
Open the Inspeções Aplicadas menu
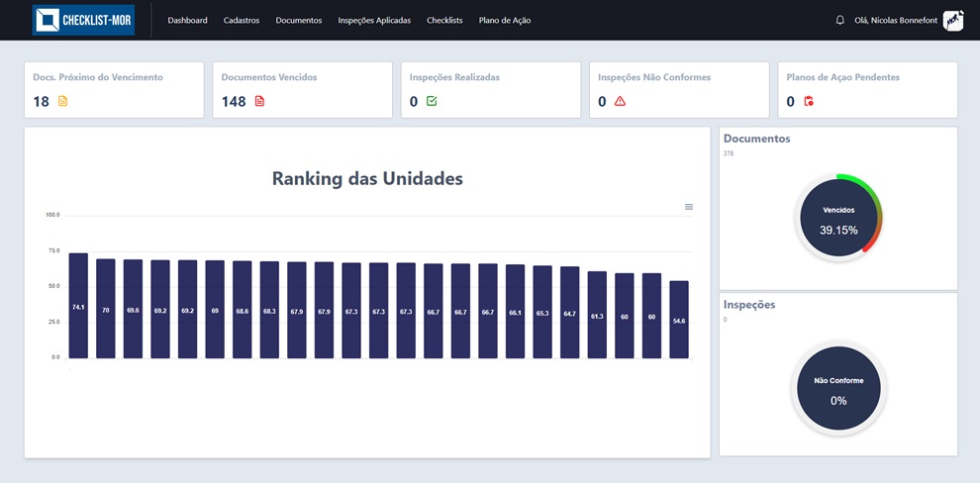(x=374, y=20)
